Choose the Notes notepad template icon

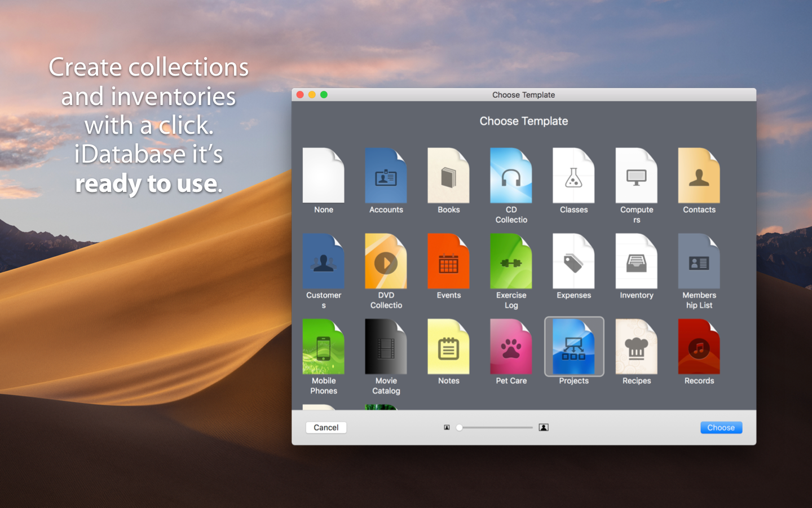point(448,347)
